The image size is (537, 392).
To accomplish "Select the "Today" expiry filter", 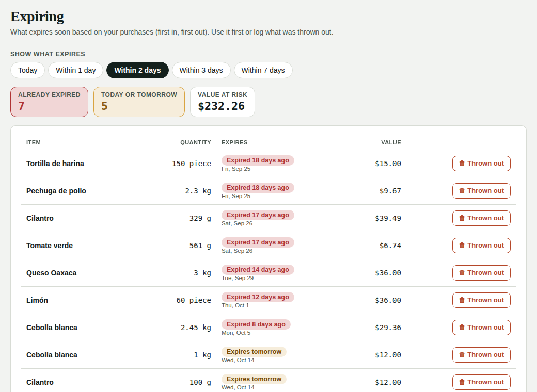I will point(28,70).
